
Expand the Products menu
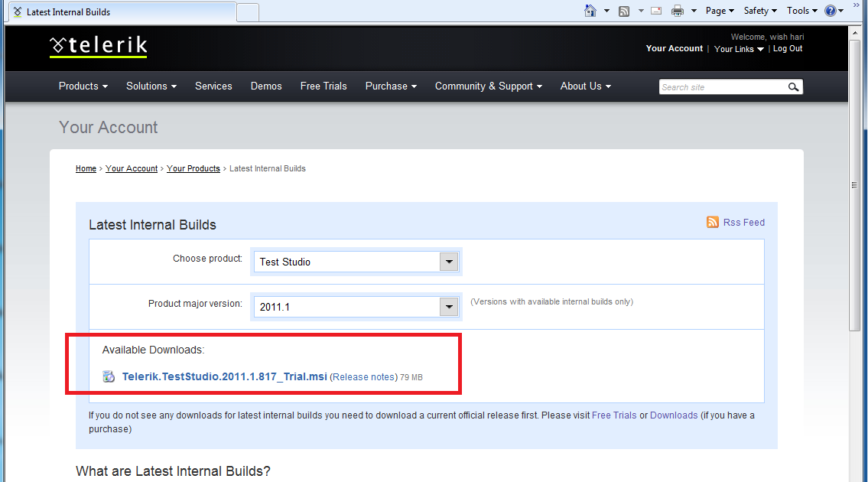pyautogui.click(x=83, y=86)
